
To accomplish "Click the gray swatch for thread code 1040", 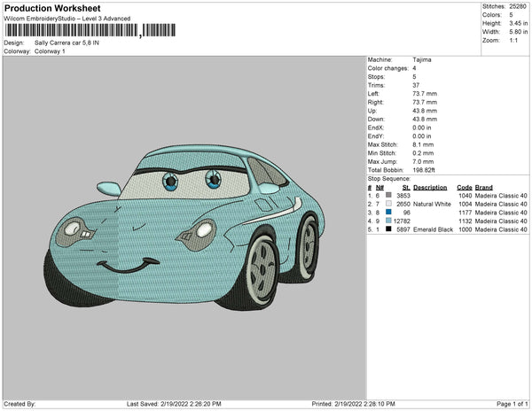I will 389,196.
